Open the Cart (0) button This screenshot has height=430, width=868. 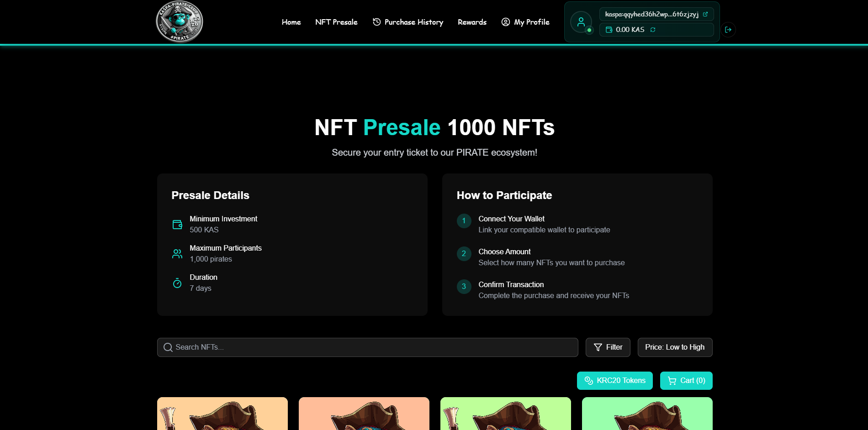[686, 381]
